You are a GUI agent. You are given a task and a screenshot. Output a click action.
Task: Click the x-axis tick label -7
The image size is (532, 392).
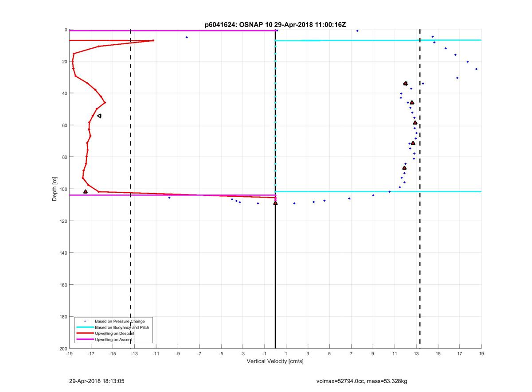point(199,354)
